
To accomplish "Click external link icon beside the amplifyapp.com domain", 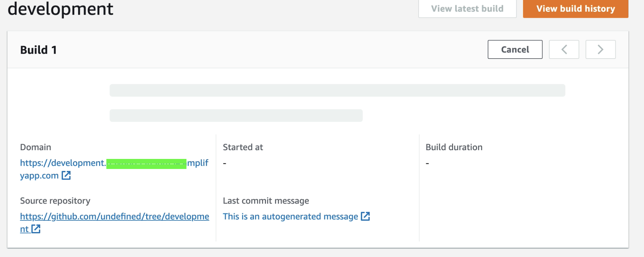I will pos(66,175).
